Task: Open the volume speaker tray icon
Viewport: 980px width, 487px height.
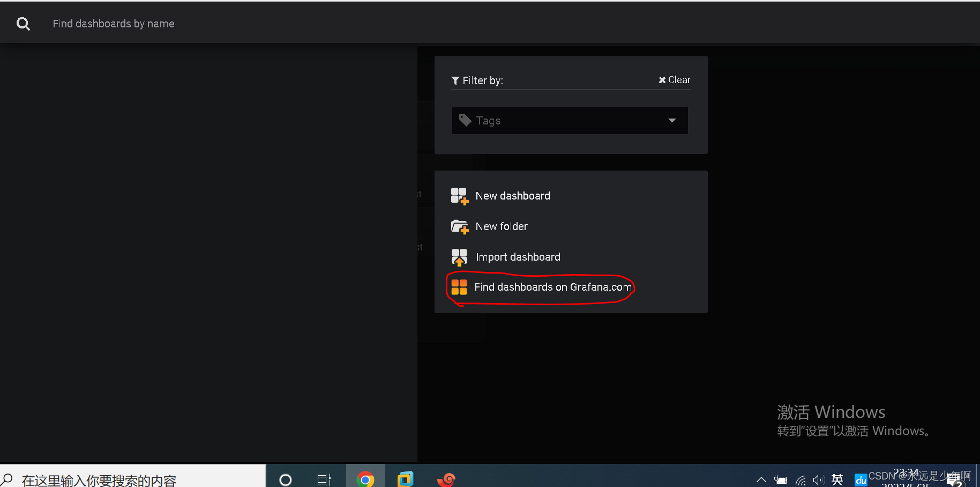Action: (x=818, y=480)
